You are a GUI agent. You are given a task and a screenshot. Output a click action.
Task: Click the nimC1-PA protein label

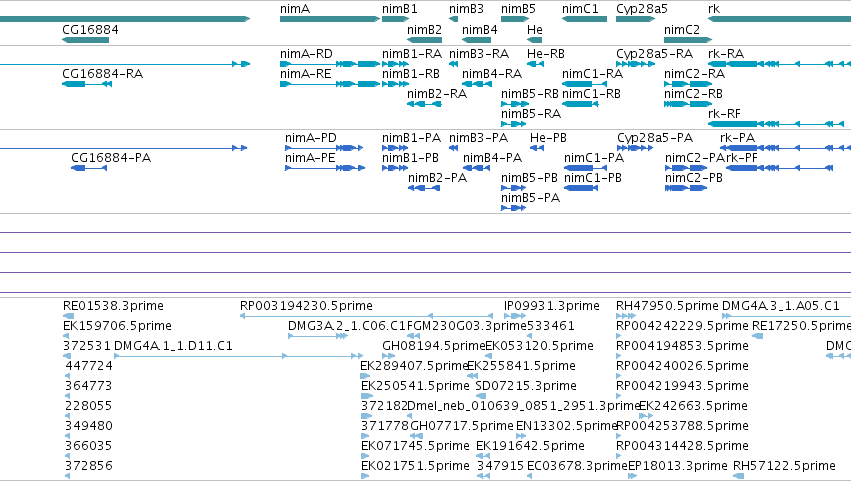[594, 158]
